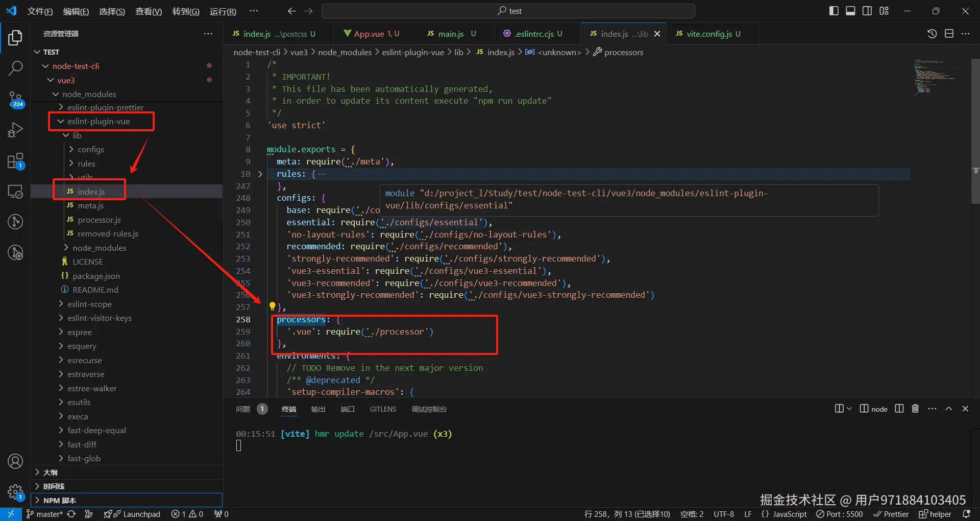Toggle the bottom panel visibility
980x521 pixels.
(x=850, y=11)
